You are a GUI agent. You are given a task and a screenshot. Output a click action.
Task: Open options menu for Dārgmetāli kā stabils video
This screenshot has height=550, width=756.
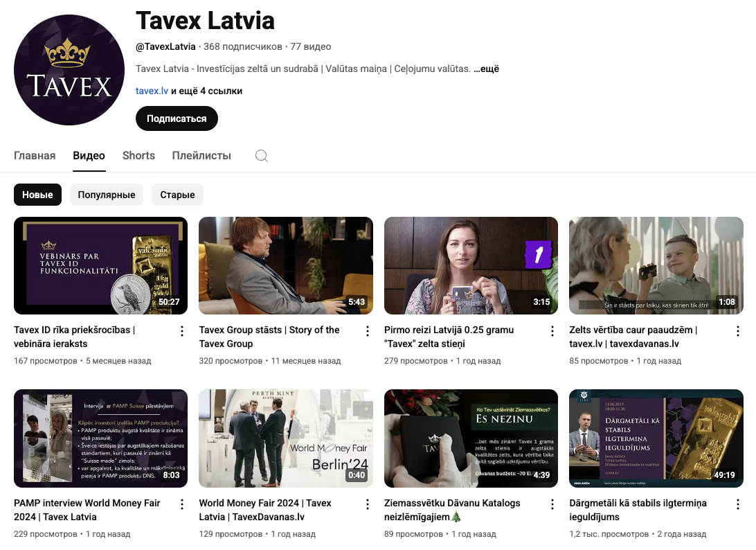(x=738, y=504)
